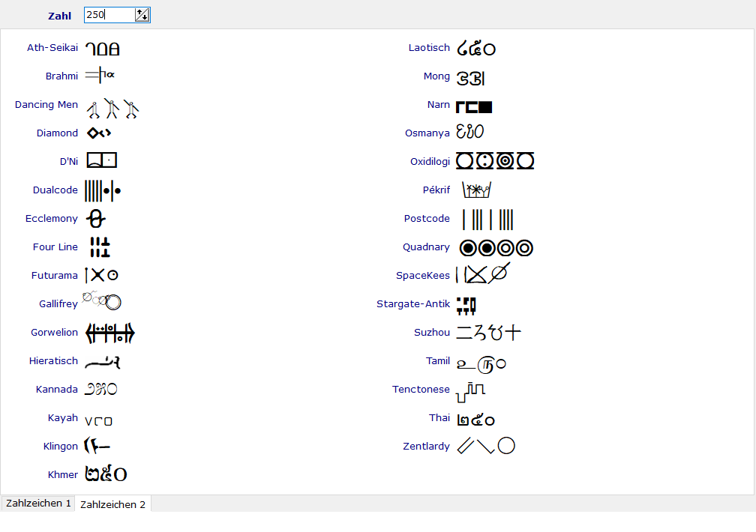Click the Klingon label
Viewport: 756px width, 532px height.
point(61,447)
